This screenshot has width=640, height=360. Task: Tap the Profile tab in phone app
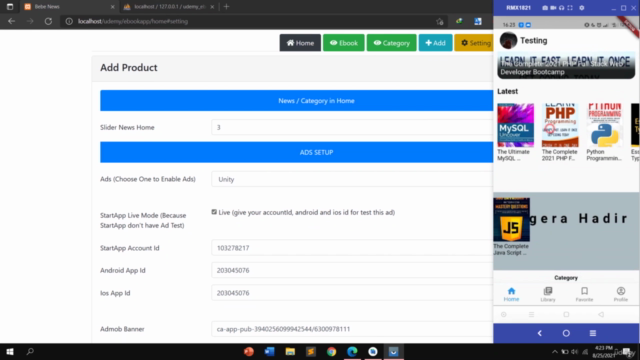point(621,294)
